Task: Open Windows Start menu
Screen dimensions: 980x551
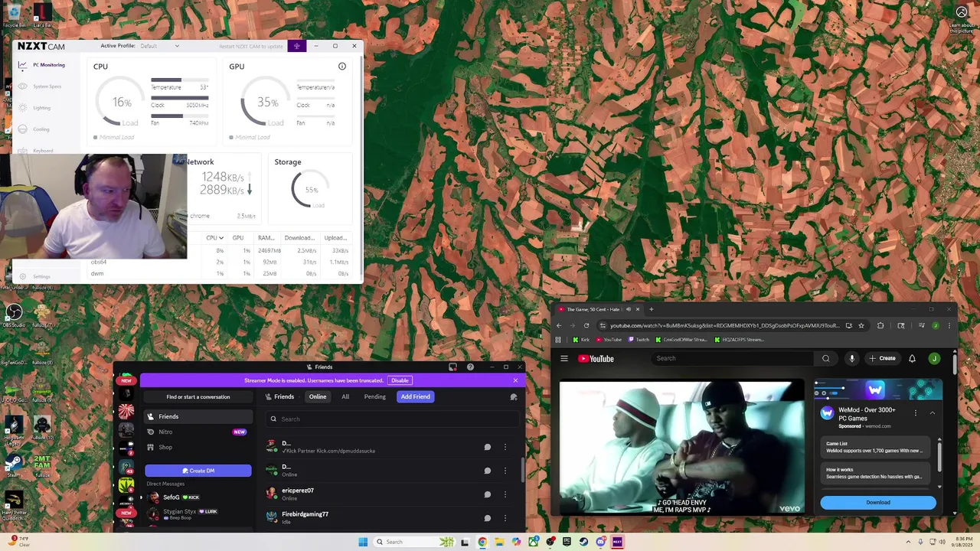Action: click(363, 542)
